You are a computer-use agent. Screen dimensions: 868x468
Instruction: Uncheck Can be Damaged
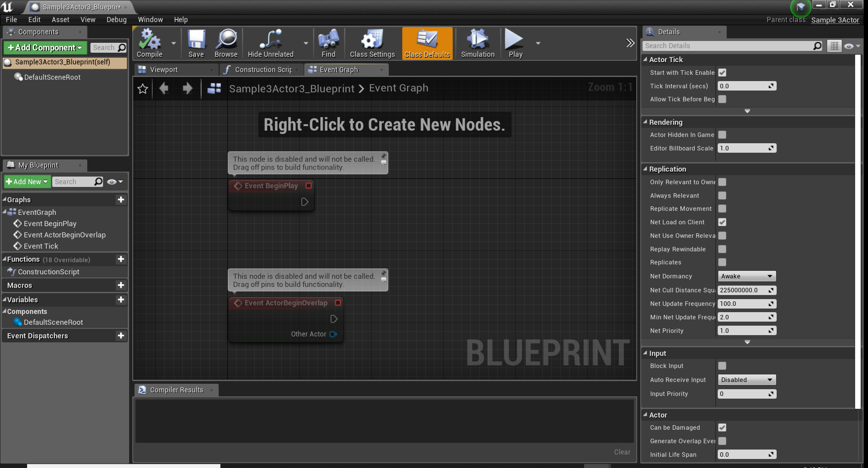pyautogui.click(x=722, y=427)
